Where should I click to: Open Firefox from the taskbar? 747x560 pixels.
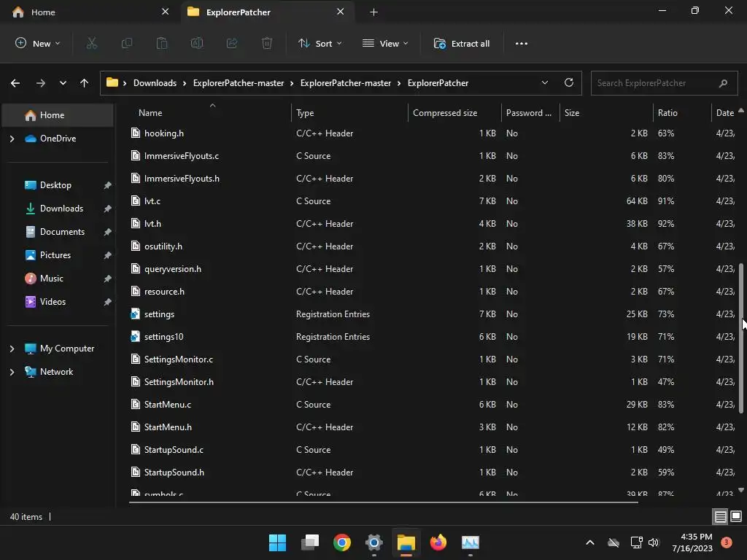[x=438, y=542]
